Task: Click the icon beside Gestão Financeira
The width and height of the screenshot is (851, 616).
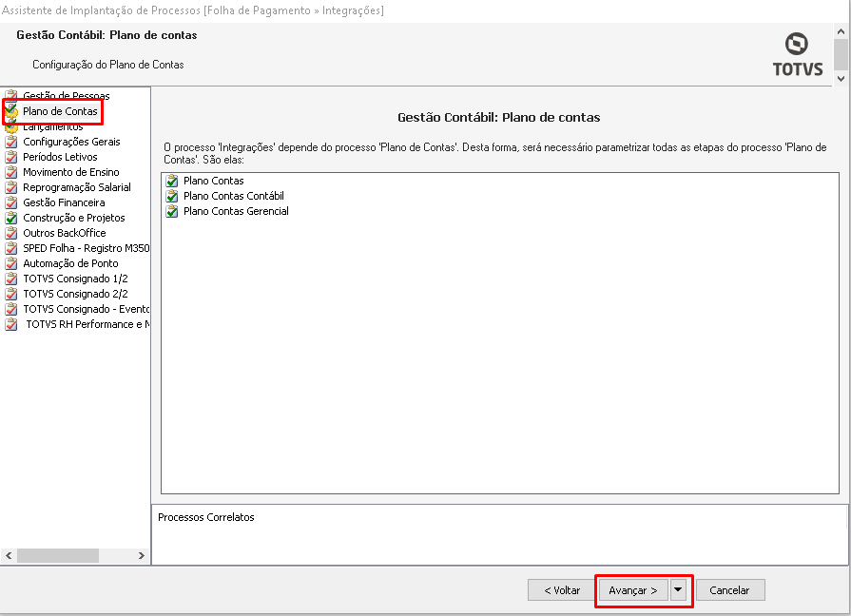Action: (10, 202)
